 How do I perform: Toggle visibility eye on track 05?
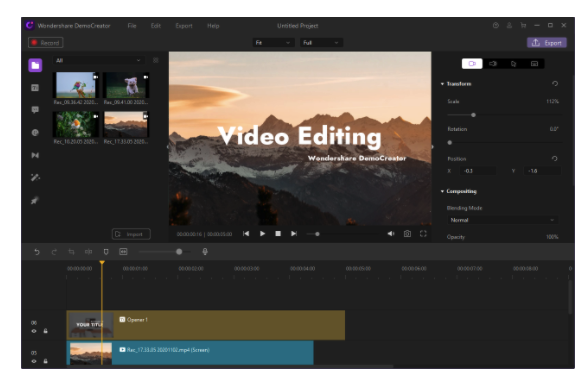click(x=34, y=361)
